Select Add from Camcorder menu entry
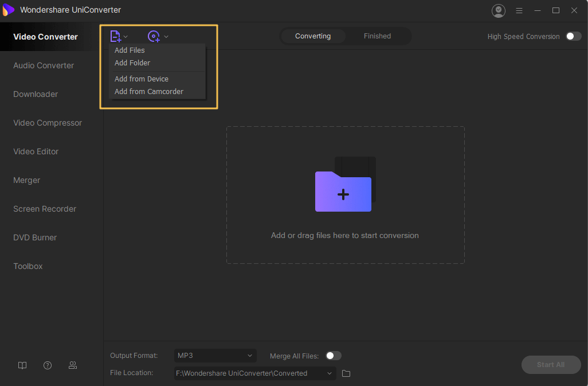Image resolution: width=588 pixels, height=386 pixels. pos(149,91)
